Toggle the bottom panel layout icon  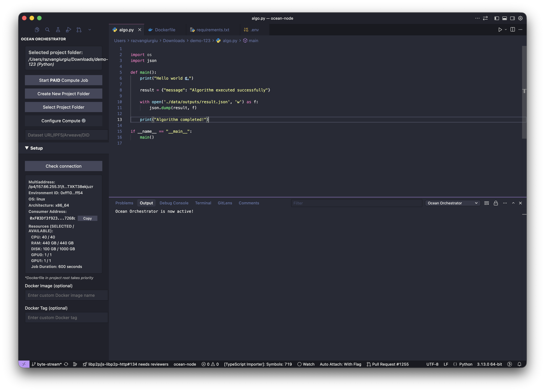(x=505, y=18)
